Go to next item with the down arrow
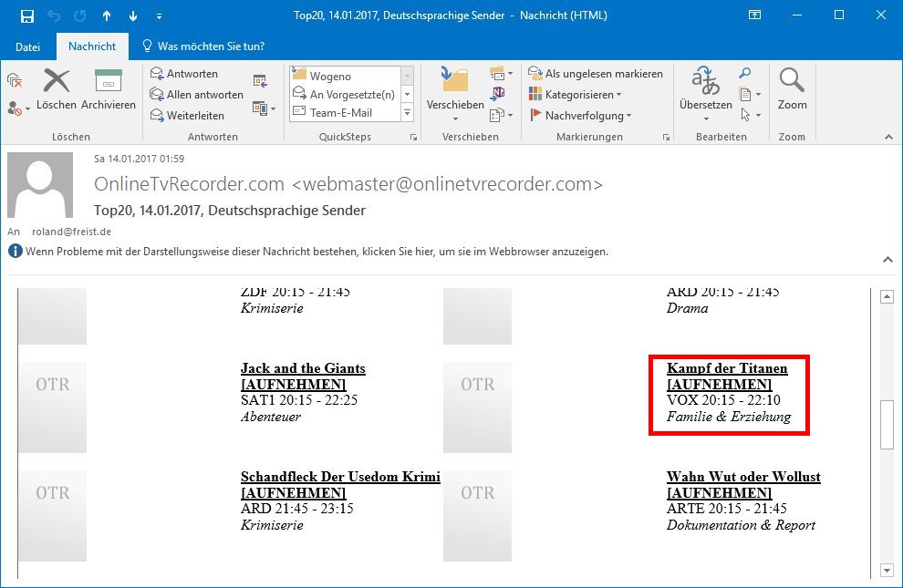Screen dimensions: 903x588 pyautogui.click(x=133, y=15)
